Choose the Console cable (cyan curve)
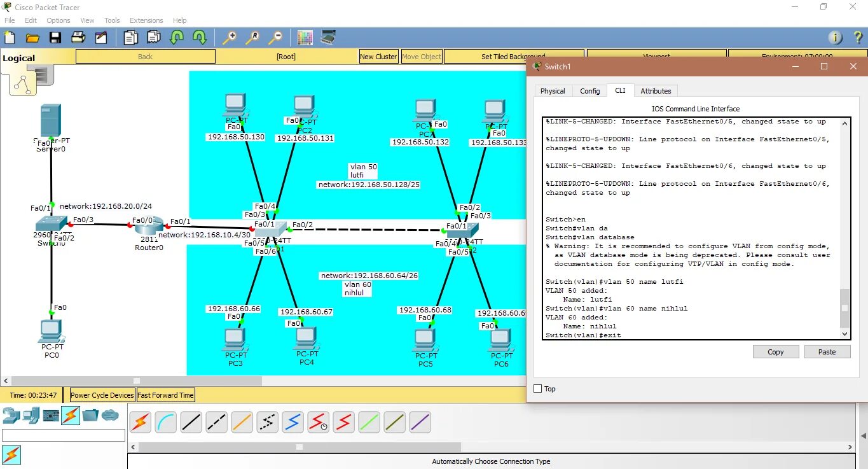This screenshot has height=469, width=868. click(166, 423)
